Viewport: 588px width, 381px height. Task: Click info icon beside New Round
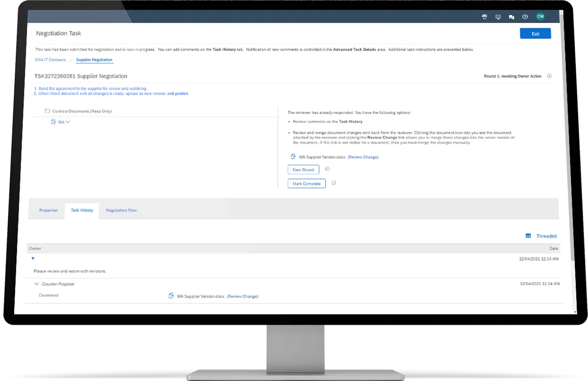tap(327, 169)
